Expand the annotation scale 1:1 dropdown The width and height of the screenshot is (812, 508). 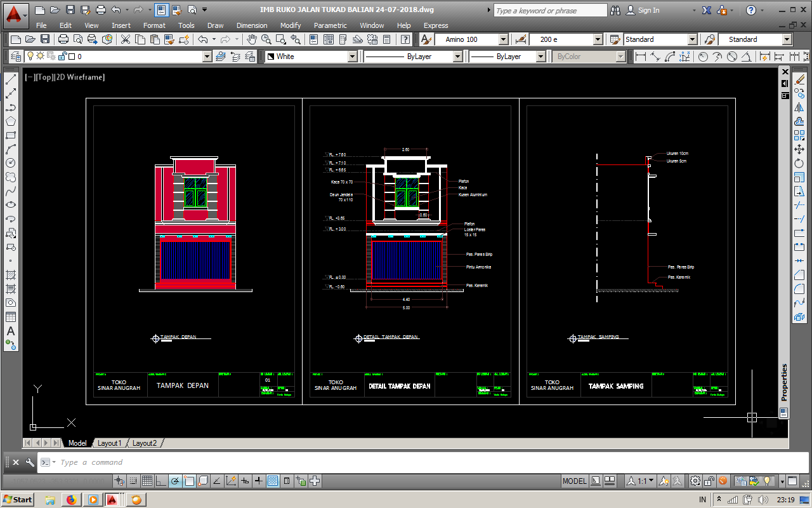point(650,481)
